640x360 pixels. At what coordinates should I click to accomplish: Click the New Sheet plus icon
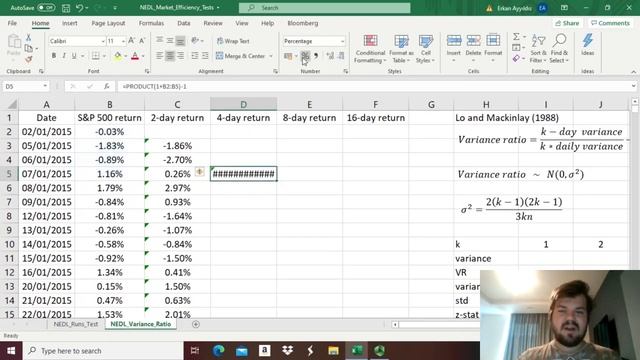[196, 324]
